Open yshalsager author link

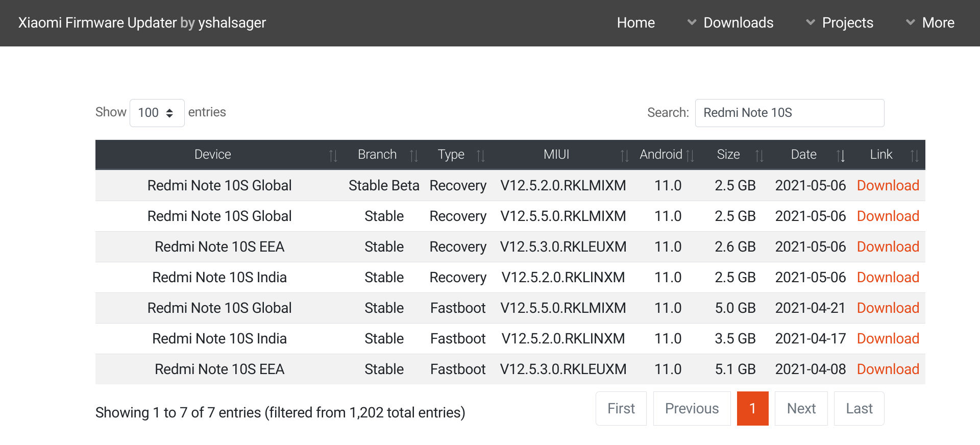click(232, 23)
